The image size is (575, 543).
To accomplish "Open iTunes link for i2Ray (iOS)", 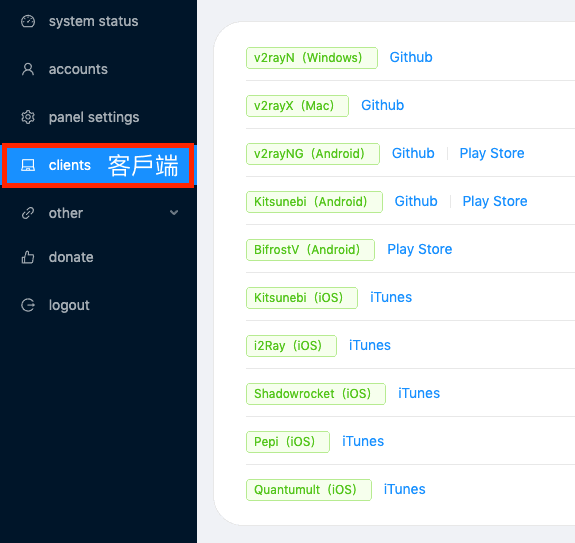I will 370,345.
